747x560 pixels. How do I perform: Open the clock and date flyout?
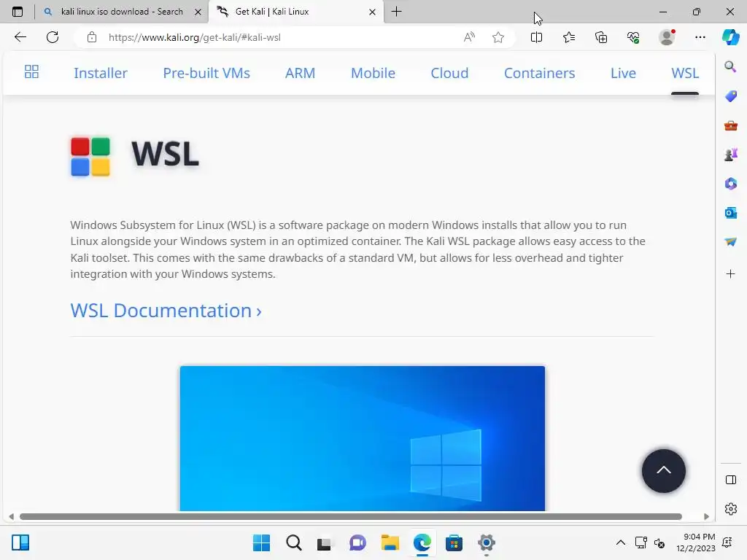pyautogui.click(x=695, y=542)
